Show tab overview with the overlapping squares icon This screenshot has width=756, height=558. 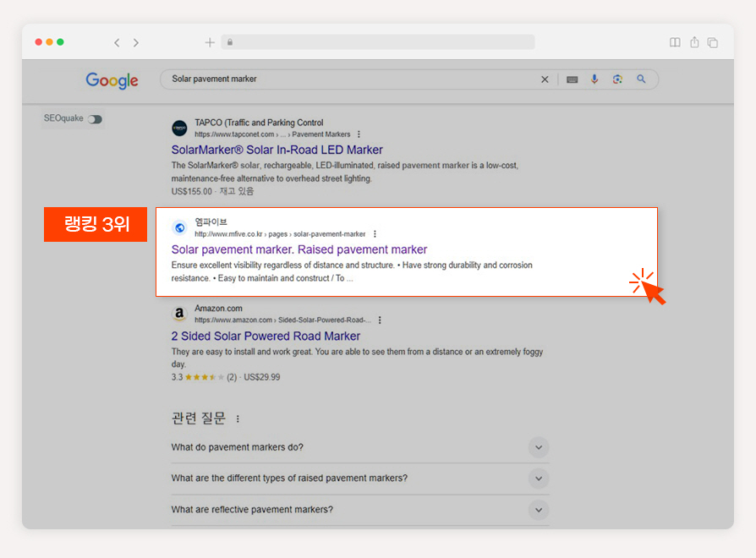[713, 43]
